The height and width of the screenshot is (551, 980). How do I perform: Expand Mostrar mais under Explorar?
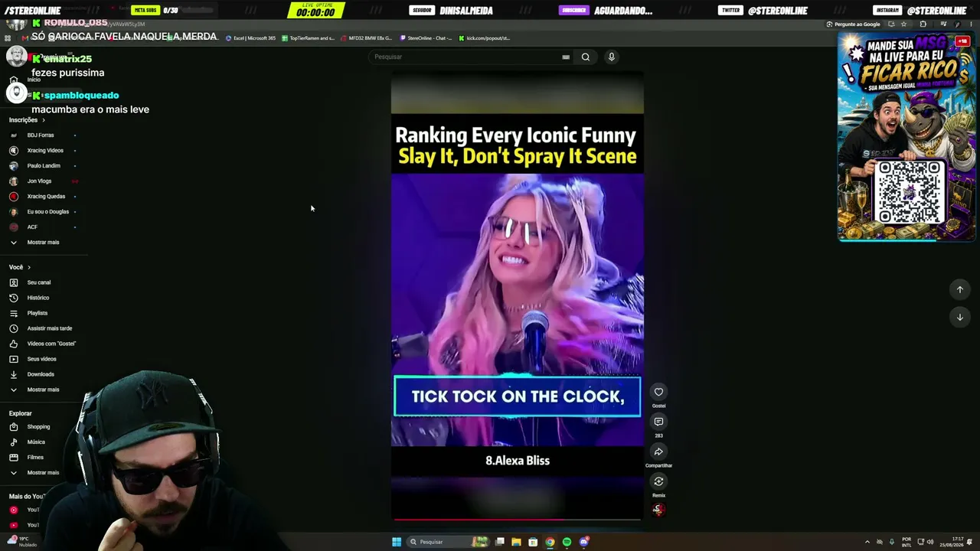[x=44, y=473]
